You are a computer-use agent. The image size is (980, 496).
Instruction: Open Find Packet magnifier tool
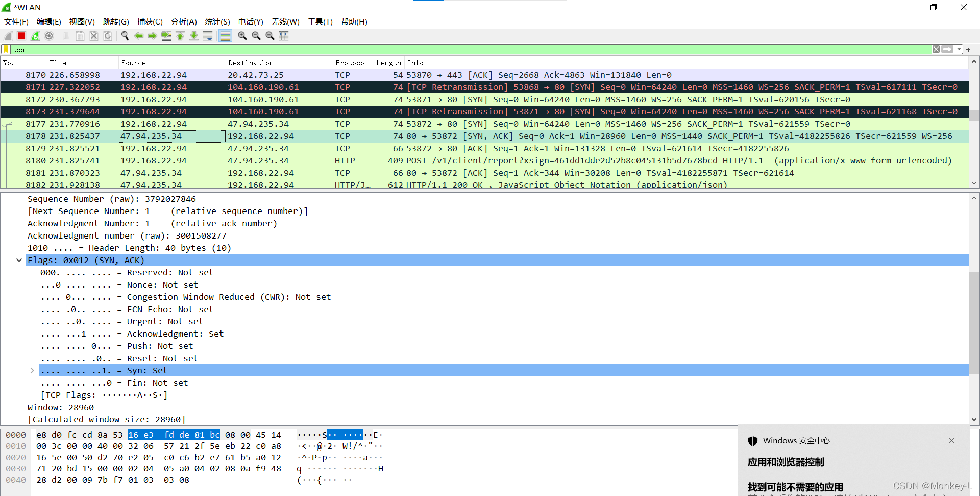click(x=125, y=36)
